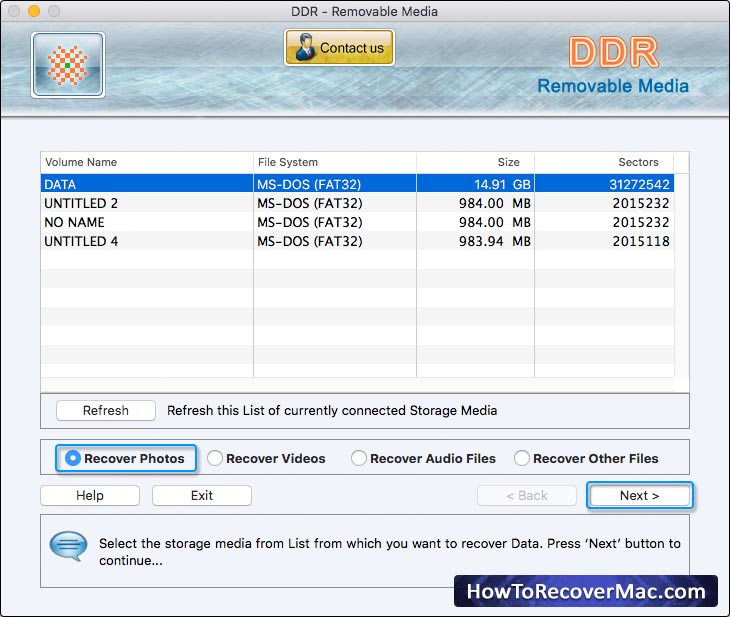This screenshot has height=617, width=730.
Task: Click the DDR Removable Media brand logo
Action: [x=613, y=65]
